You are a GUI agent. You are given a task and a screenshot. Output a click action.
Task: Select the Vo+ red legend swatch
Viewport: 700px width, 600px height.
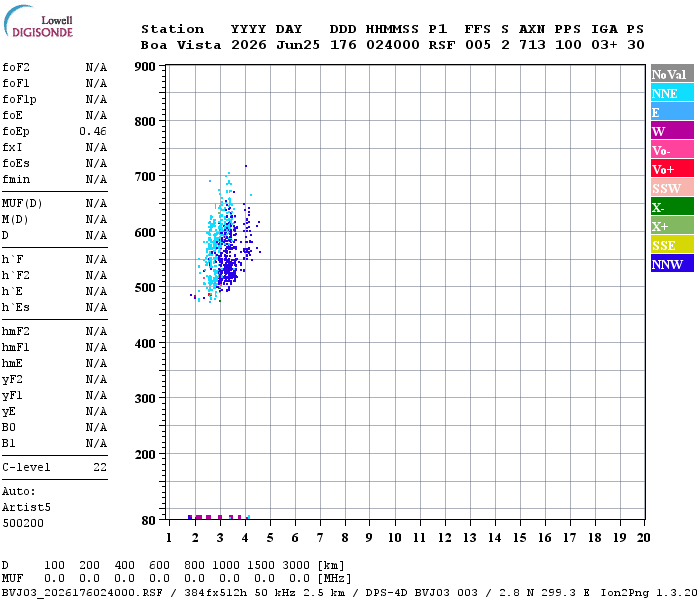(672, 169)
